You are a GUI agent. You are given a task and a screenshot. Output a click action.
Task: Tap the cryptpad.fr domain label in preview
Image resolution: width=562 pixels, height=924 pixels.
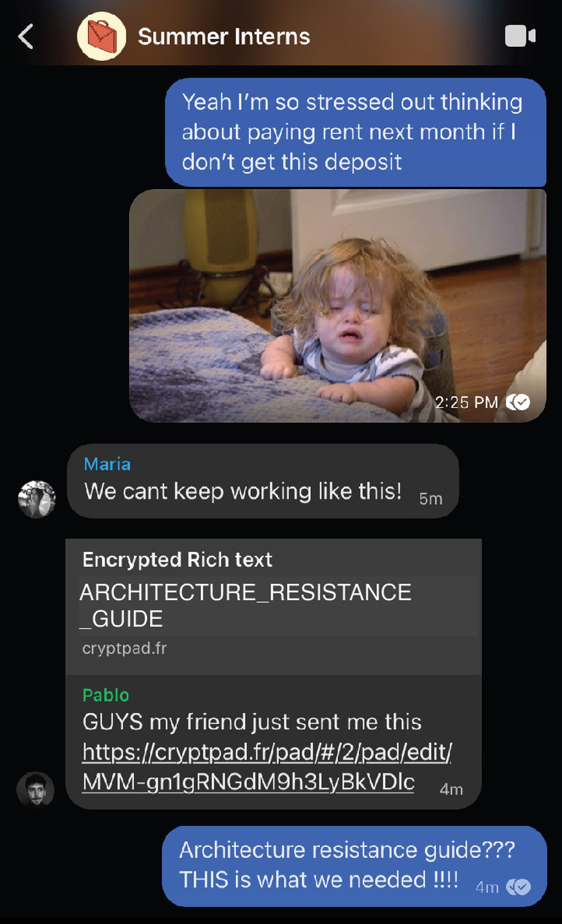[x=124, y=648]
